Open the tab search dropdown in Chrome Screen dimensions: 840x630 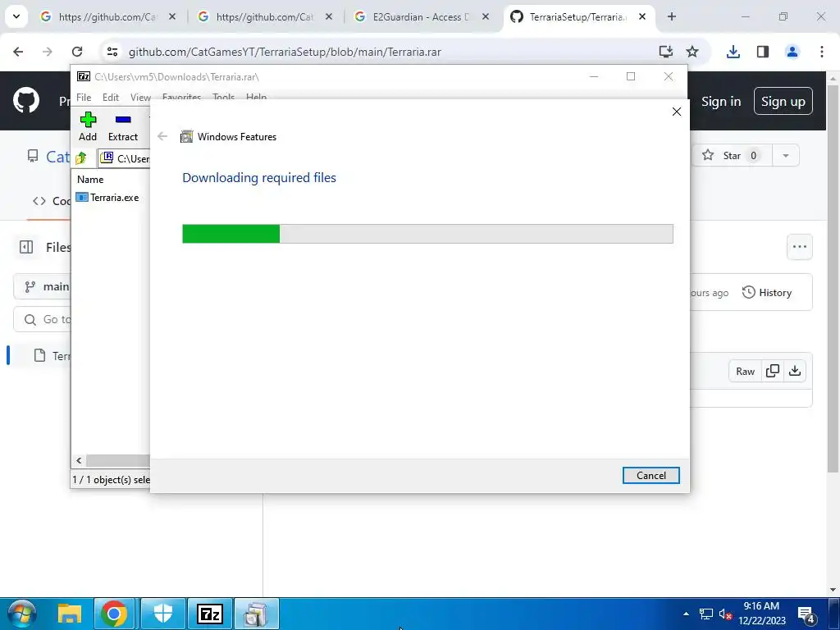point(16,16)
